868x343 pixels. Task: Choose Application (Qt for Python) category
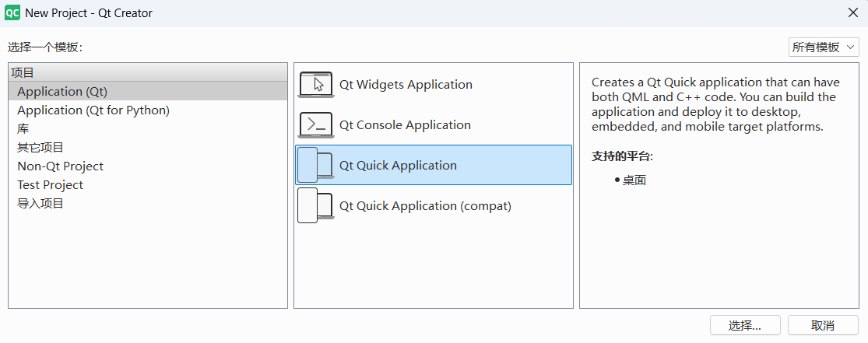coord(93,110)
